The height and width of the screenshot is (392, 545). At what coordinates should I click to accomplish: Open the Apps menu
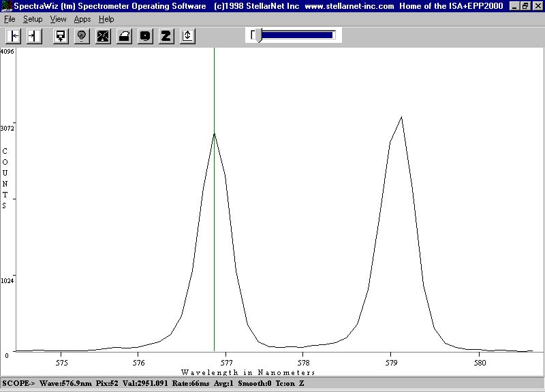[82, 20]
